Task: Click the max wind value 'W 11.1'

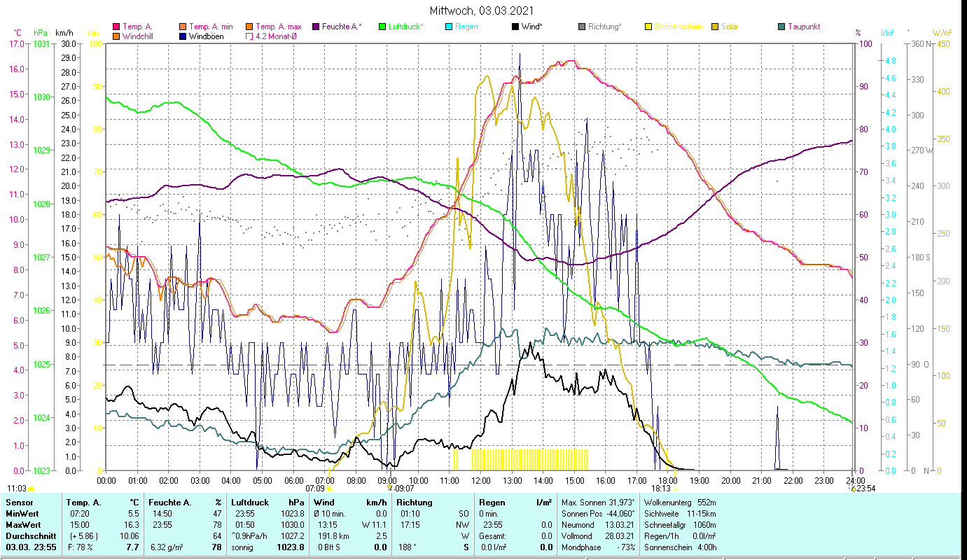Action: [375, 524]
